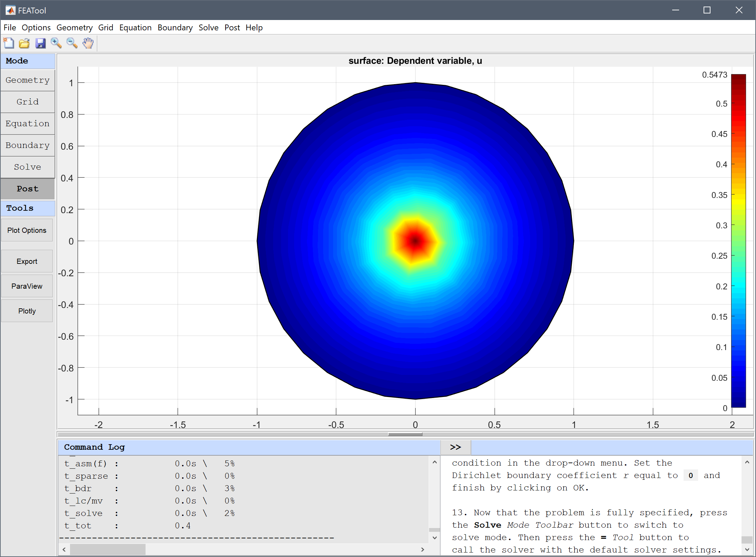Image resolution: width=756 pixels, height=557 pixels.
Task: Click the Plotly button
Action: pyautogui.click(x=27, y=311)
